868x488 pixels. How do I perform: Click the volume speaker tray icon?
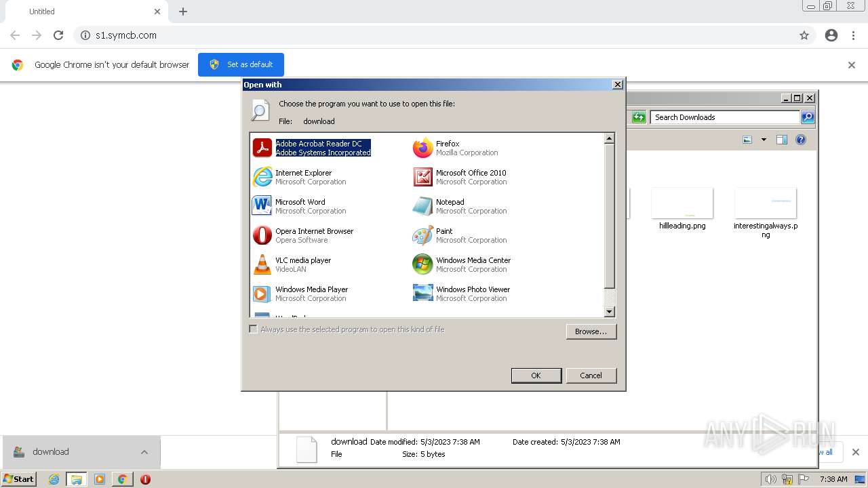click(770, 479)
